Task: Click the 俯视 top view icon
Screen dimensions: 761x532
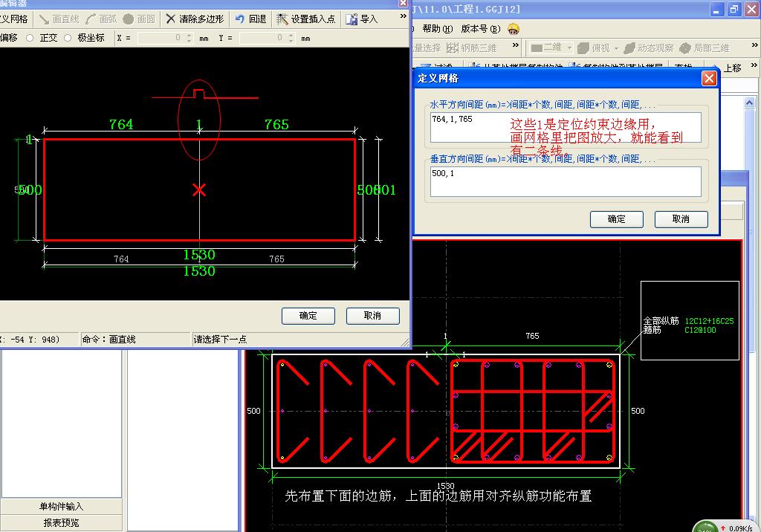Action: click(x=583, y=48)
